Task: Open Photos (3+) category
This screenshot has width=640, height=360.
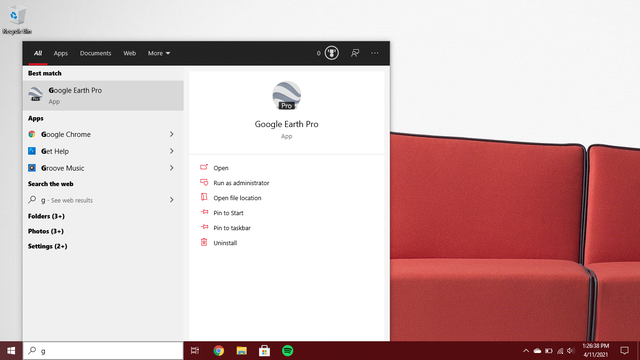Action: coord(46,231)
